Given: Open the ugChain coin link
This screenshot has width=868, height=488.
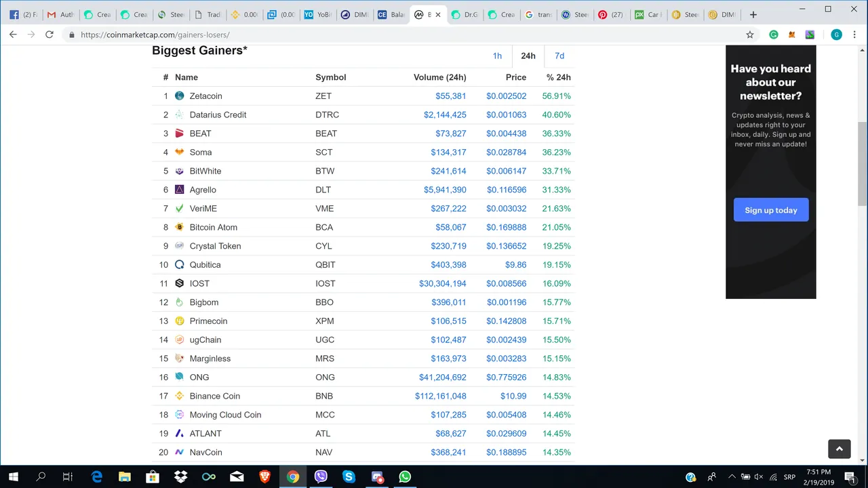Looking at the screenshot, I should coord(205,340).
